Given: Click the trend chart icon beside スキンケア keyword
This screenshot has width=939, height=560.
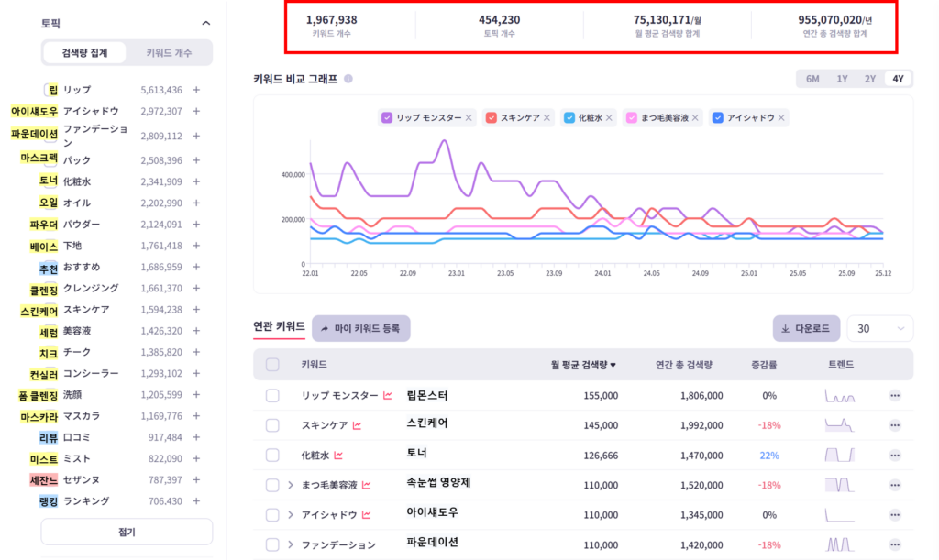Looking at the screenshot, I should [357, 423].
